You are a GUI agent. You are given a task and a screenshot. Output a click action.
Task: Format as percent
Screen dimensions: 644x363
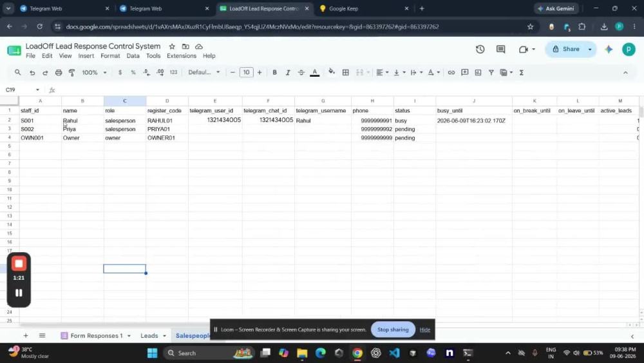133,72
